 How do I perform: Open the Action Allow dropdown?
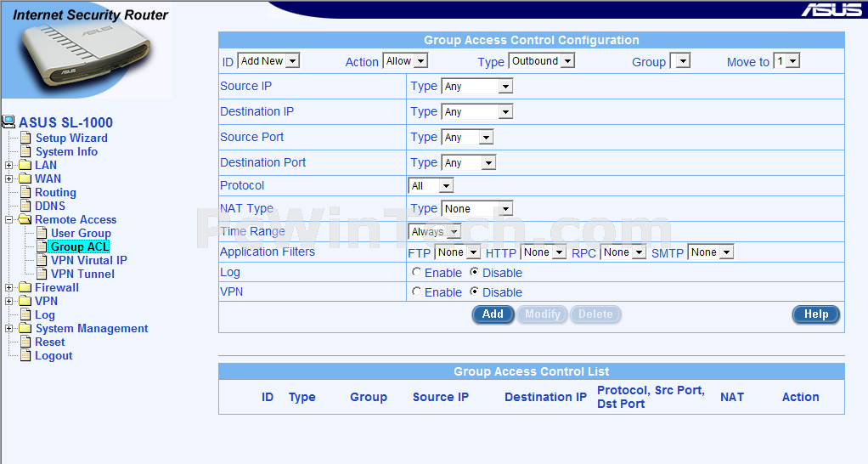click(x=406, y=61)
